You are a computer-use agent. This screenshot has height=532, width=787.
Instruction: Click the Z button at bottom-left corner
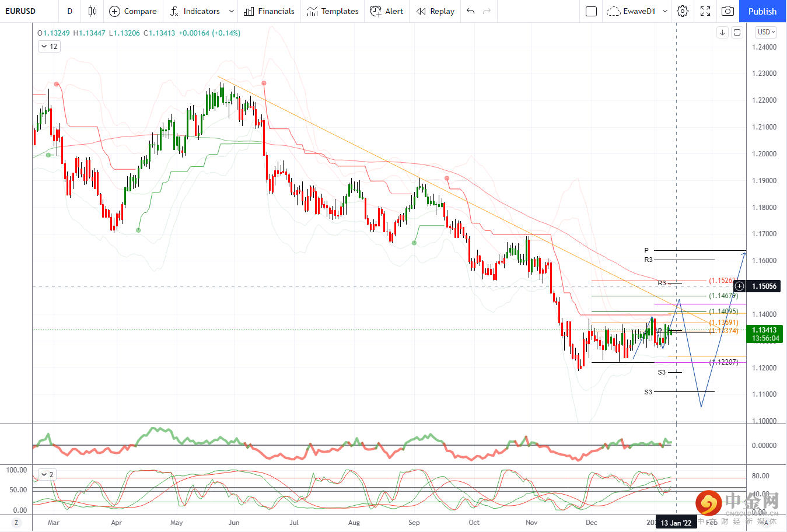tap(16, 523)
